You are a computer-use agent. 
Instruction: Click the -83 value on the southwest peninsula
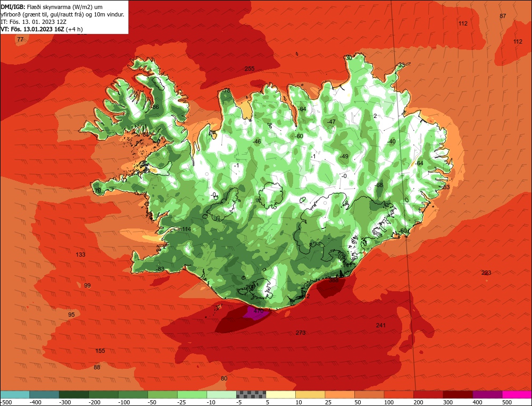pyautogui.click(x=160, y=269)
